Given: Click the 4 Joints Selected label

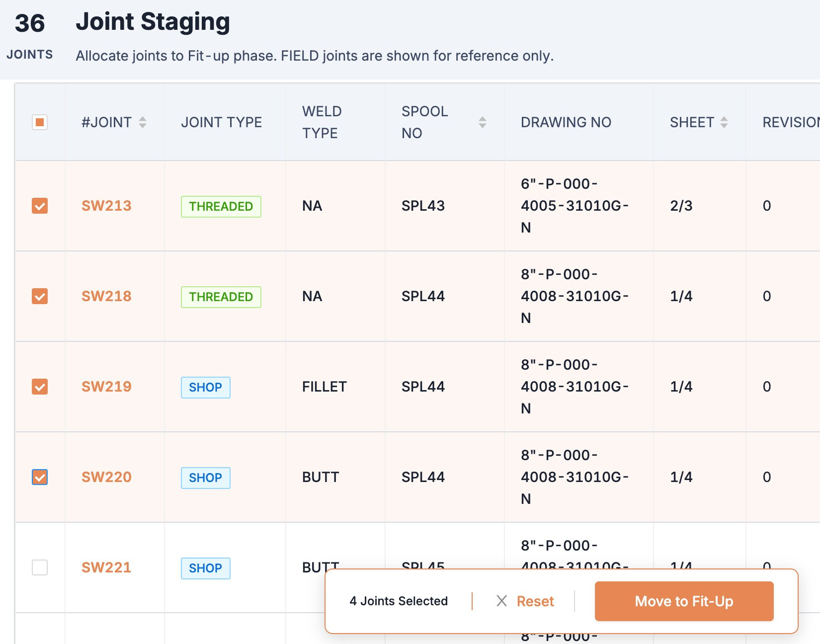Looking at the screenshot, I should point(399,601).
